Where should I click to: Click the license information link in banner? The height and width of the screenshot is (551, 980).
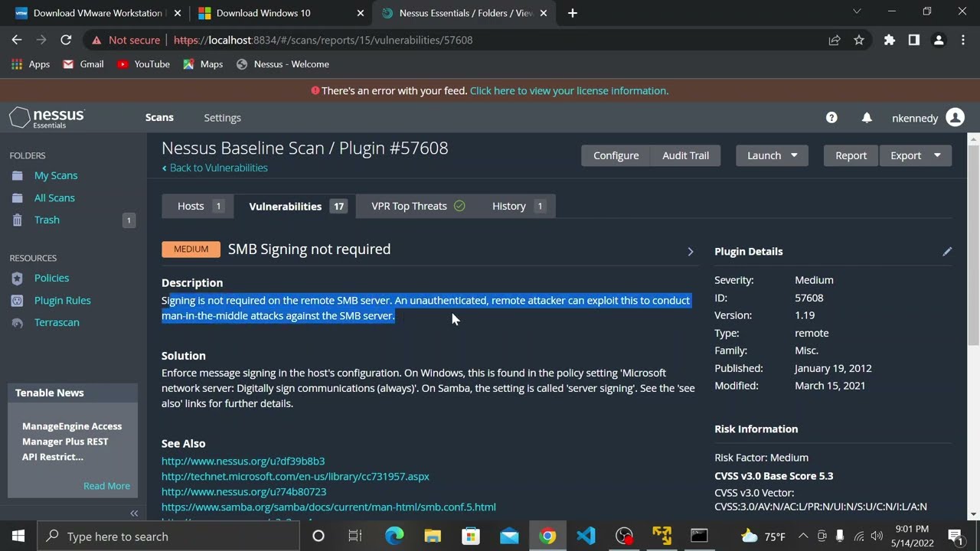pyautogui.click(x=569, y=90)
